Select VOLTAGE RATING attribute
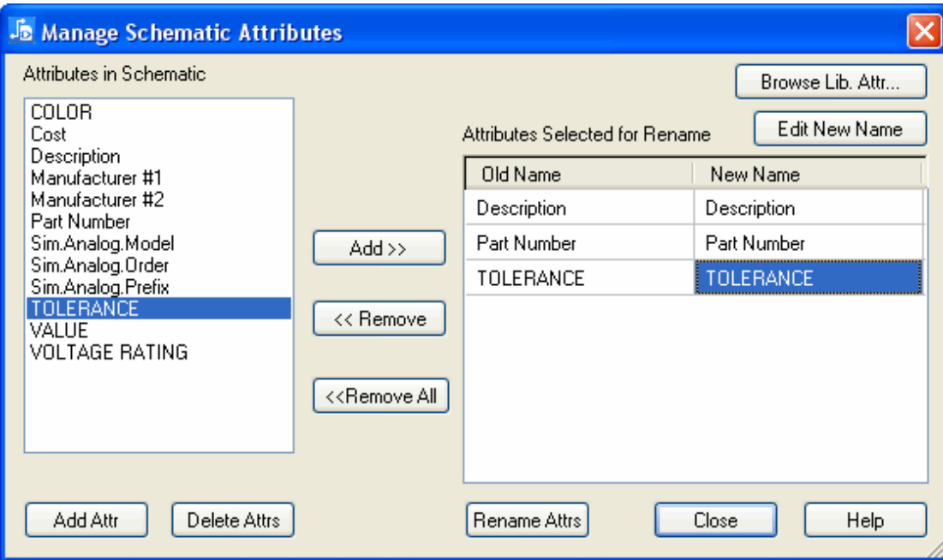The image size is (943, 560). click(x=109, y=352)
